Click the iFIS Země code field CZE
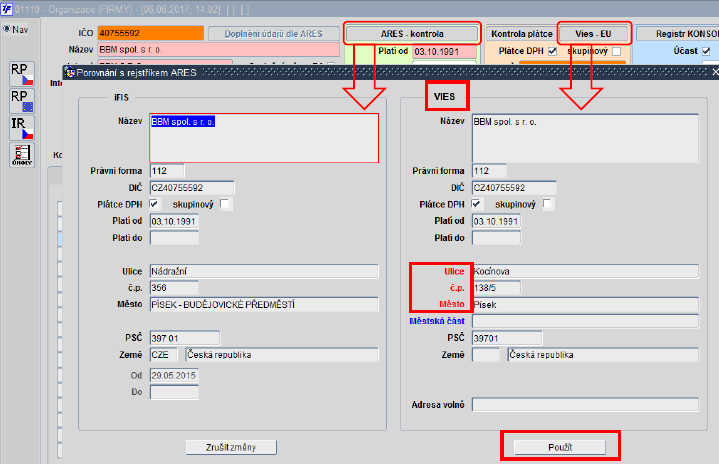This screenshot has width=719, height=464. pyautogui.click(x=164, y=354)
